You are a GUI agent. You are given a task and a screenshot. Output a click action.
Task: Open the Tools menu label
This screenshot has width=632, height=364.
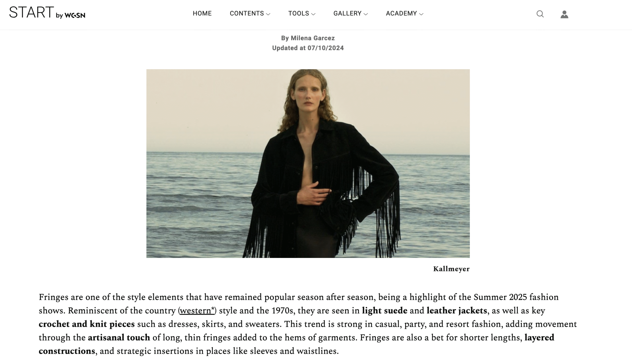pyautogui.click(x=298, y=13)
